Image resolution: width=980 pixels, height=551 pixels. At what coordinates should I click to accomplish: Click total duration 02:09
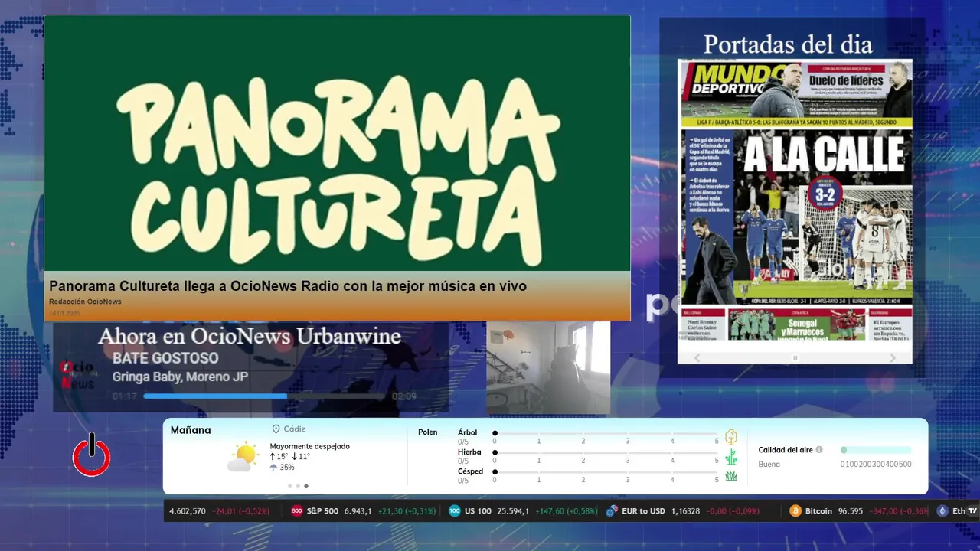pyautogui.click(x=404, y=396)
